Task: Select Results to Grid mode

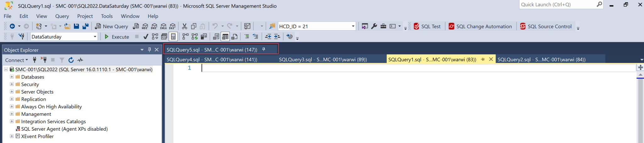Action: click(x=225, y=37)
